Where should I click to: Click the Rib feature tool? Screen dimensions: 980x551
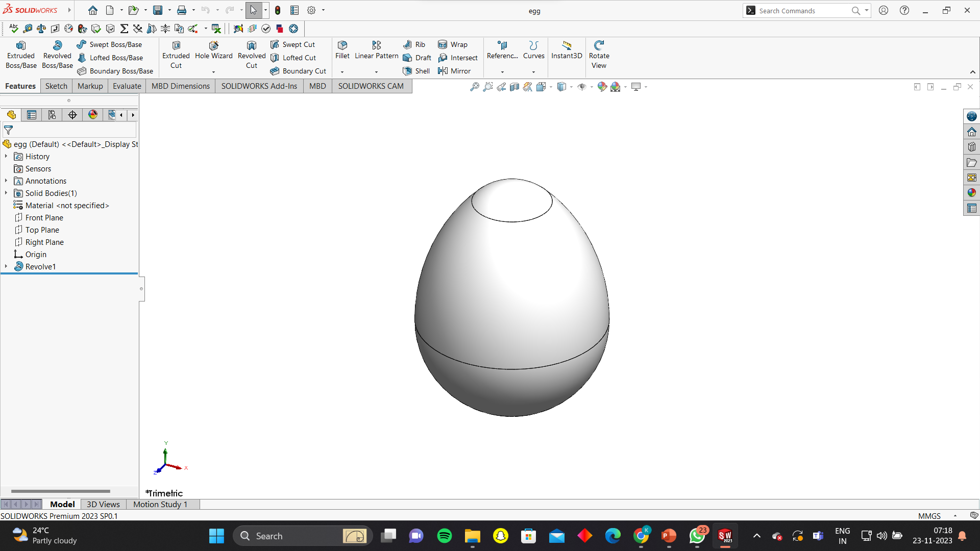[414, 44]
